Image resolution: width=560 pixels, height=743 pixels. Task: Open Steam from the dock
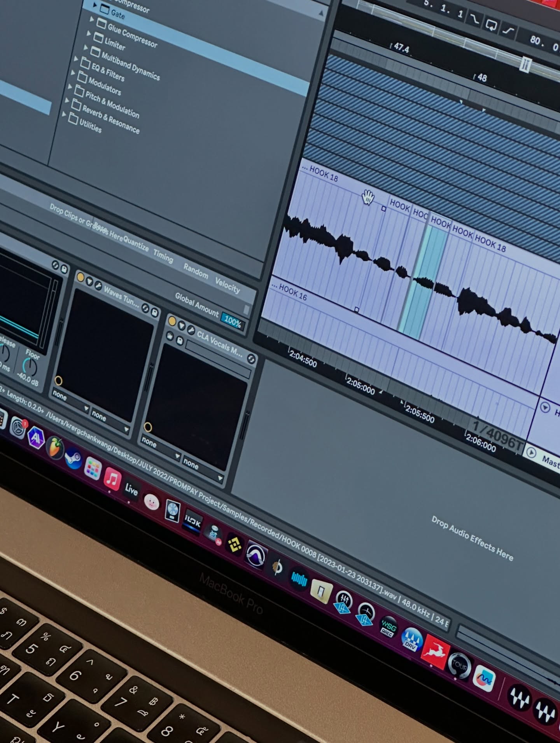73,459
